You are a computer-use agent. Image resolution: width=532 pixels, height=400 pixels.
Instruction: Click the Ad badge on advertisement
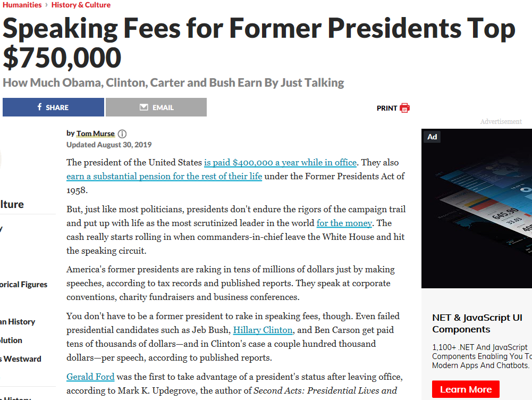[432, 137]
